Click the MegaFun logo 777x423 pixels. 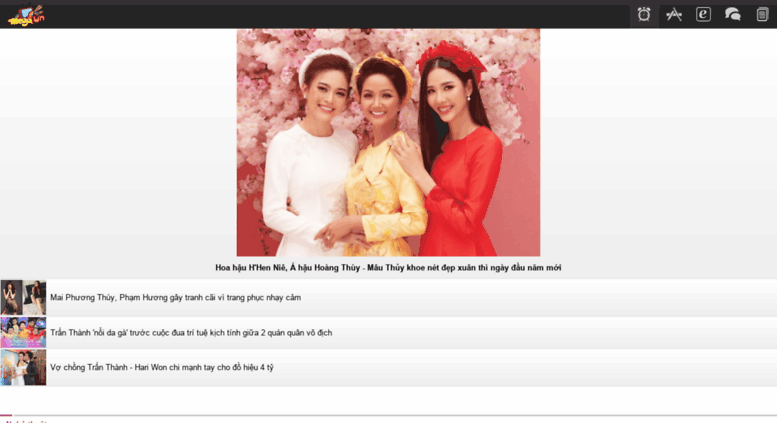(x=26, y=15)
